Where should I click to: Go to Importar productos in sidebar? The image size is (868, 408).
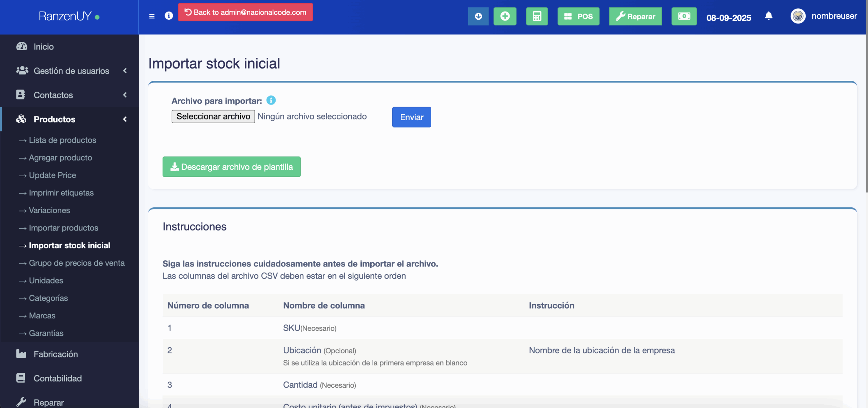click(63, 228)
